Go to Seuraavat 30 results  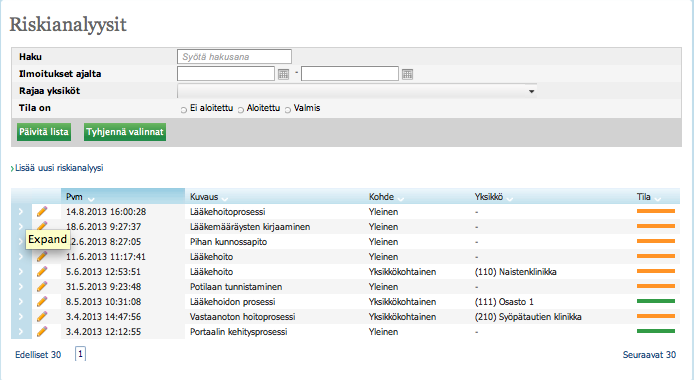[x=649, y=355]
